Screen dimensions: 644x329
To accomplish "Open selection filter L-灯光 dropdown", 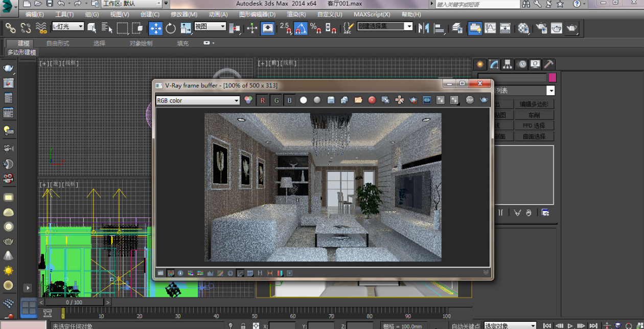I will (68, 26).
